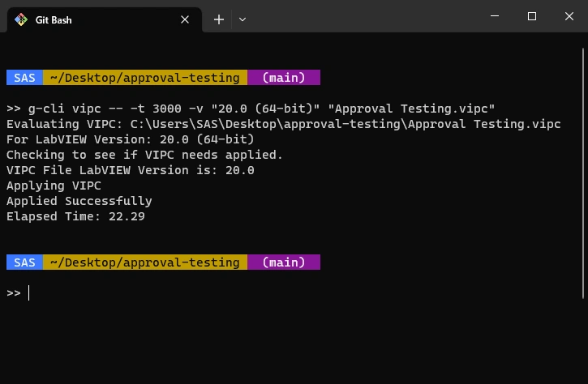
Task: Close the terminal window
Action: click(569, 16)
